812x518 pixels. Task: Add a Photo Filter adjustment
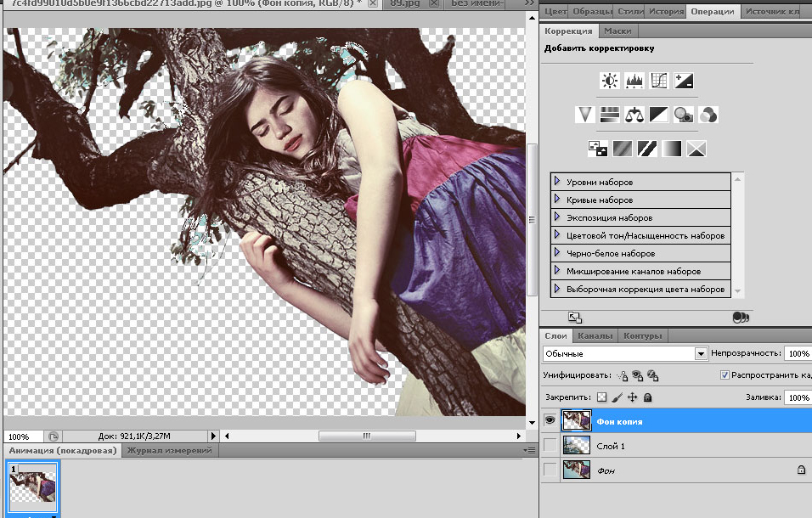click(684, 115)
